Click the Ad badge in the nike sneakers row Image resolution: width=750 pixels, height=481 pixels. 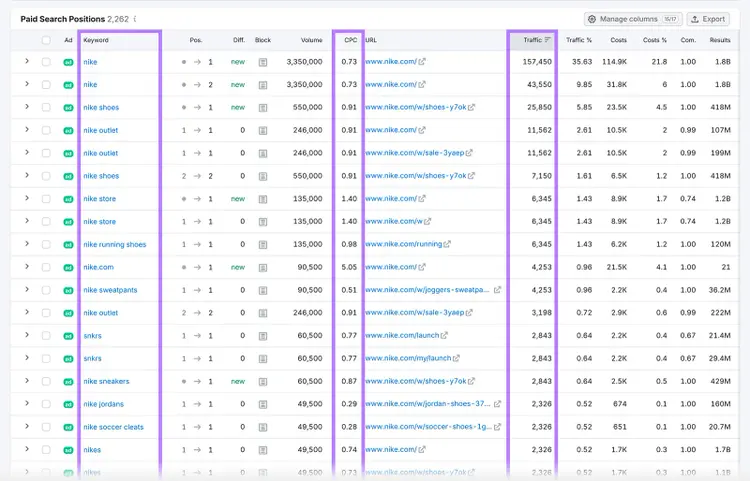coord(68,382)
